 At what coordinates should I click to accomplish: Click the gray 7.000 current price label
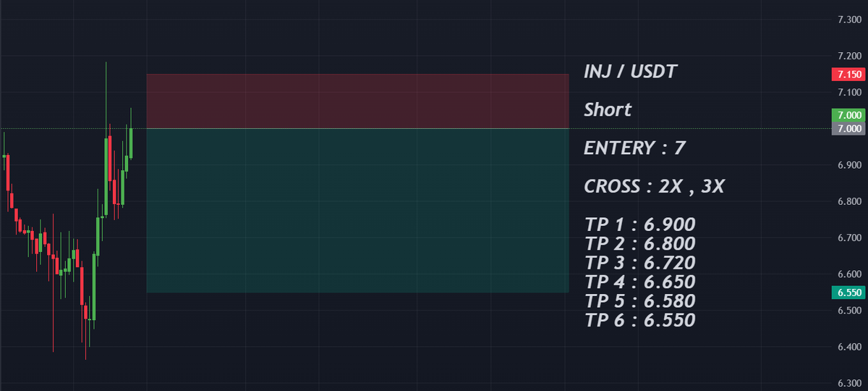point(848,129)
